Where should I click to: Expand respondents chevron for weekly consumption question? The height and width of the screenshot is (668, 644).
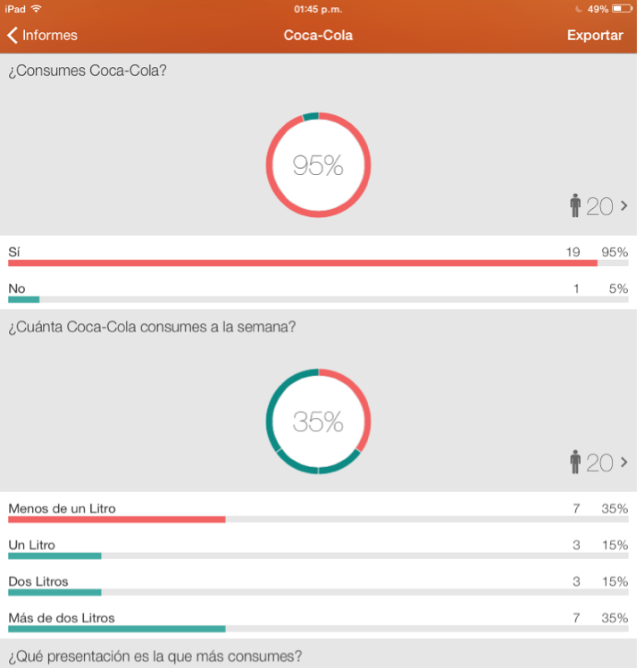pyautogui.click(x=624, y=463)
